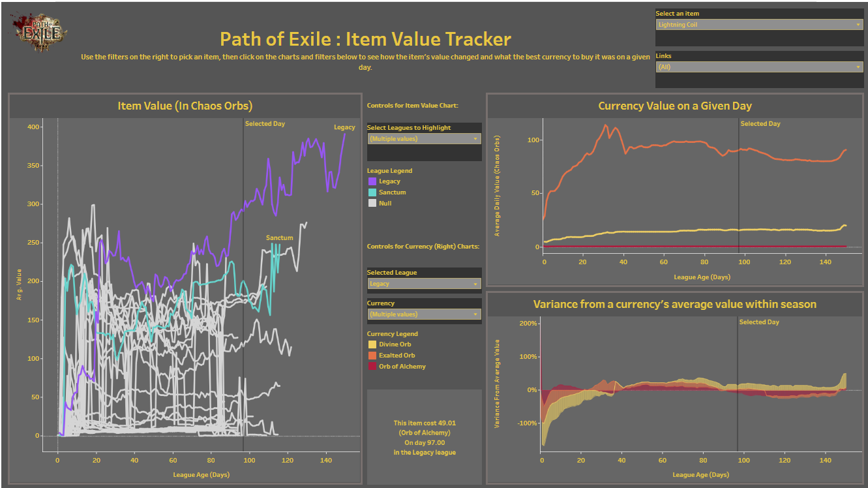Click the Legacy label in League Legend
Viewport: 868px width, 488px height.
389,181
